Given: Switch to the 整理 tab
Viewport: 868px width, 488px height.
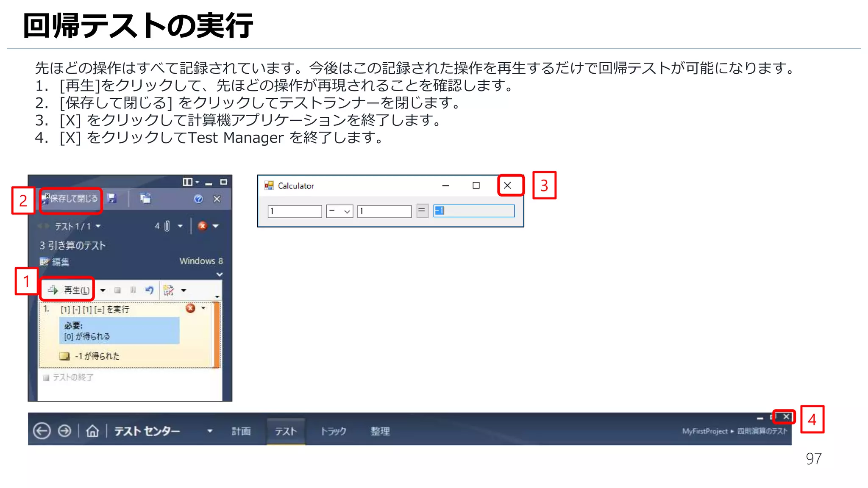Looking at the screenshot, I should [x=380, y=431].
